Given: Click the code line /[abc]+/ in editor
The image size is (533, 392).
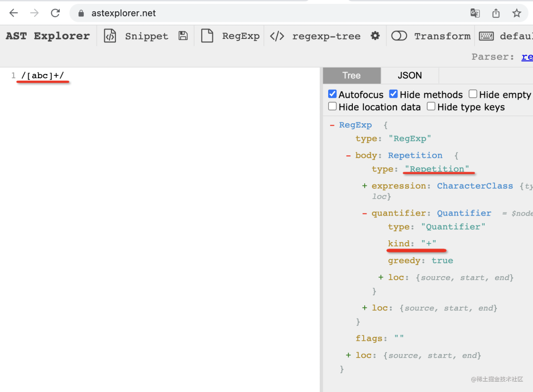Looking at the screenshot, I should 42,75.
